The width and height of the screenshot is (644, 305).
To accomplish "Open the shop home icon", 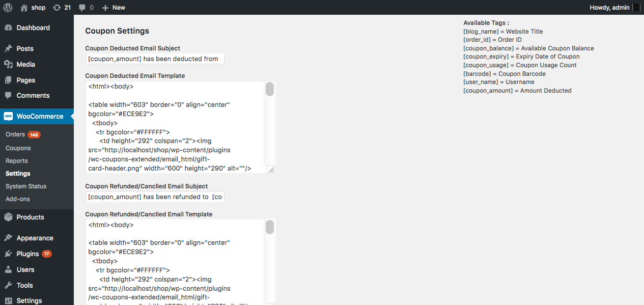I will point(24,8).
